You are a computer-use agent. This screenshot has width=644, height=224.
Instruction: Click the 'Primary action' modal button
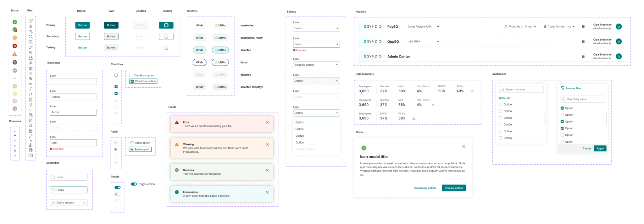click(x=453, y=188)
